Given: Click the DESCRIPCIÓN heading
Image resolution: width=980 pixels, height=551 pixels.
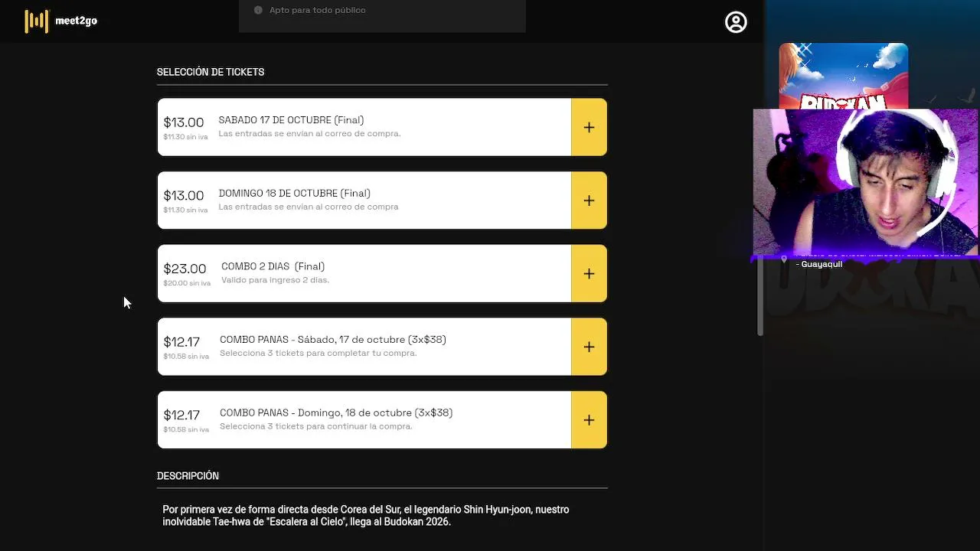Looking at the screenshot, I should coord(188,476).
